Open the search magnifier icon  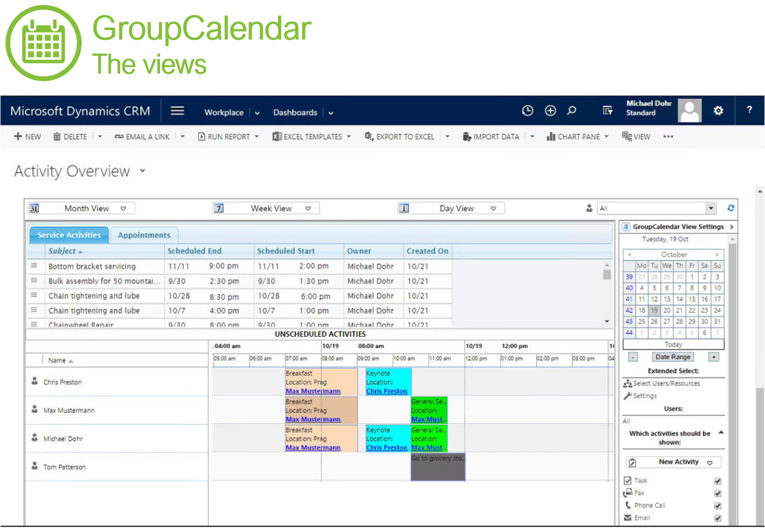[572, 111]
